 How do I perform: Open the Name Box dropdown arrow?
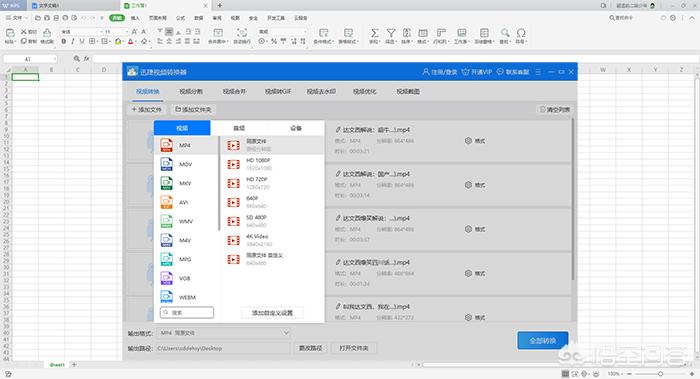coord(54,59)
